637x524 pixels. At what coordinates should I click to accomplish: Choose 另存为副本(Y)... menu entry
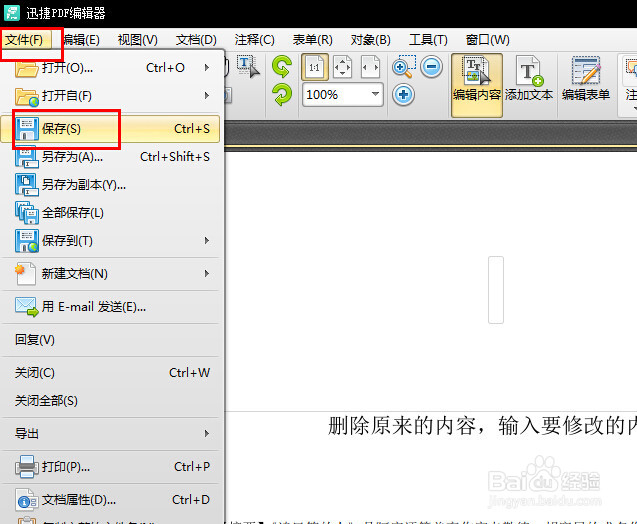click(x=110, y=185)
